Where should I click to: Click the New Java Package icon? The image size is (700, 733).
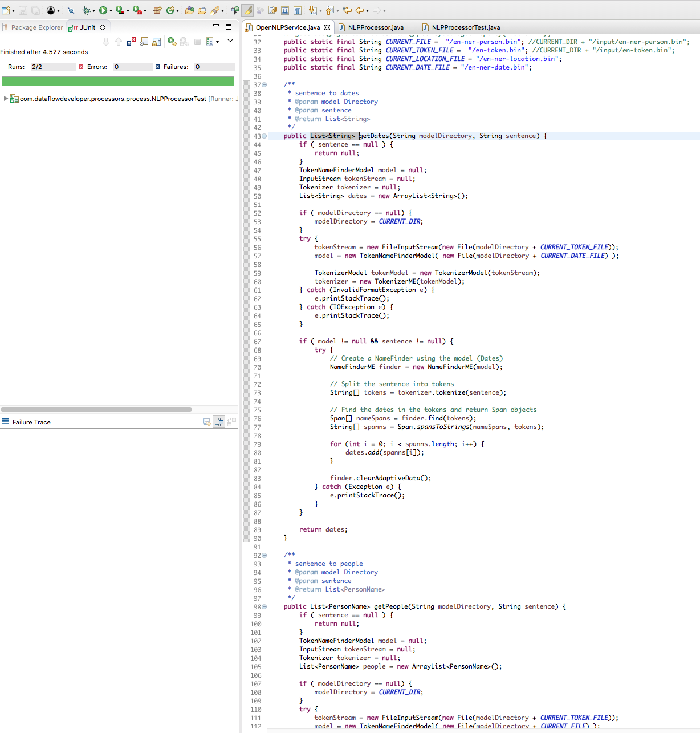(158, 10)
